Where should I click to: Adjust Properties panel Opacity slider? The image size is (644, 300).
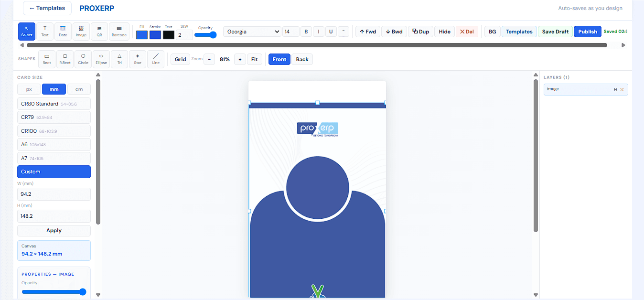coord(54,292)
